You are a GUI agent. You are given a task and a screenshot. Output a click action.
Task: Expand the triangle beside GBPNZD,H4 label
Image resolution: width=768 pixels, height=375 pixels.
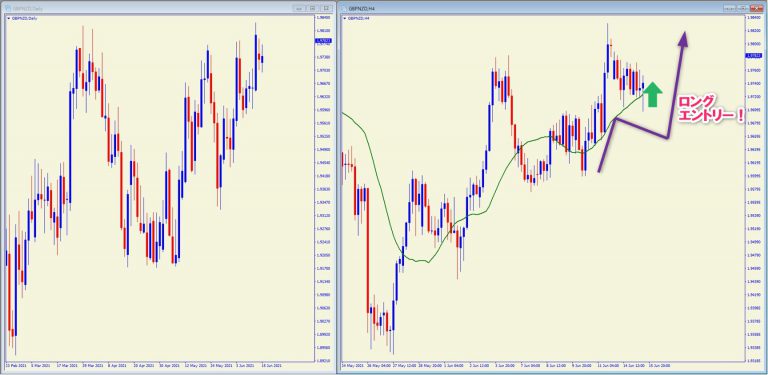click(345, 18)
